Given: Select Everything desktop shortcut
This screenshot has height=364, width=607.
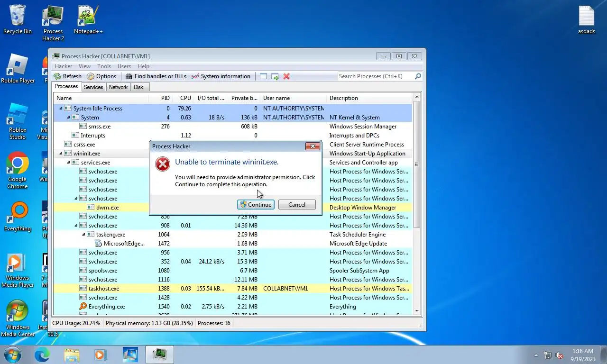Looking at the screenshot, I should pos(18,217).
